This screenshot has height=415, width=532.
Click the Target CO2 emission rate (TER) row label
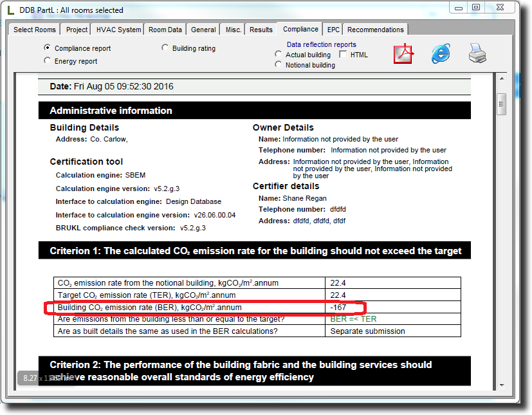click(x=147, y=295)
